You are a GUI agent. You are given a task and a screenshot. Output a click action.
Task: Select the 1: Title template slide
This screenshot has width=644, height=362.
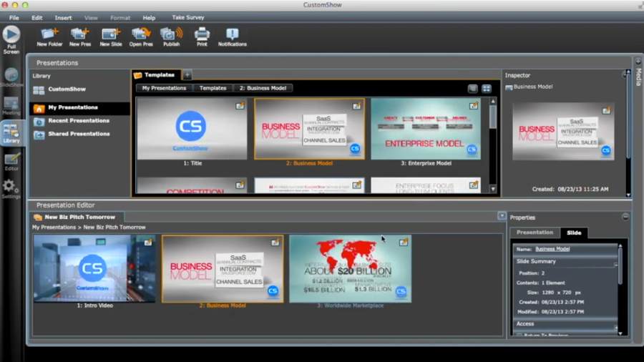(192, 129)
